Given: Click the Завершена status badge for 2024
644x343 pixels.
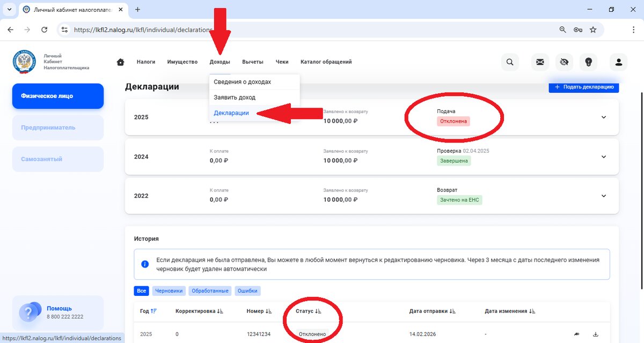Looking at the screenshot, I should click(x=453, y=161).
